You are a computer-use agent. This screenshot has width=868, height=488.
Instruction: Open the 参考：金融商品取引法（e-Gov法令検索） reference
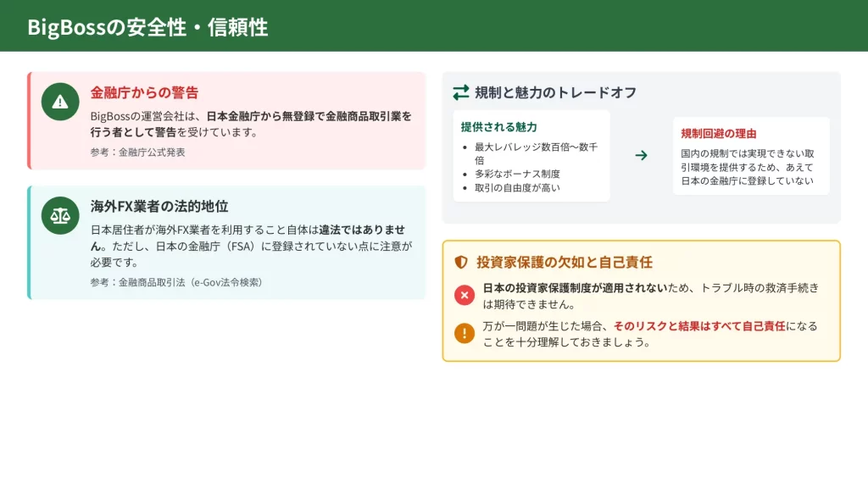pyautogui.click(x=175, y=282)
